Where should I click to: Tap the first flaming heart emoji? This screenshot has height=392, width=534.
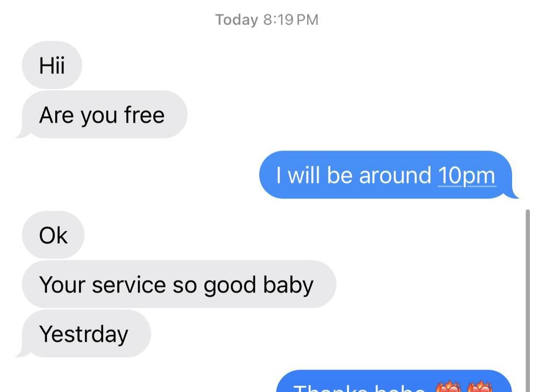click(448, 386)
